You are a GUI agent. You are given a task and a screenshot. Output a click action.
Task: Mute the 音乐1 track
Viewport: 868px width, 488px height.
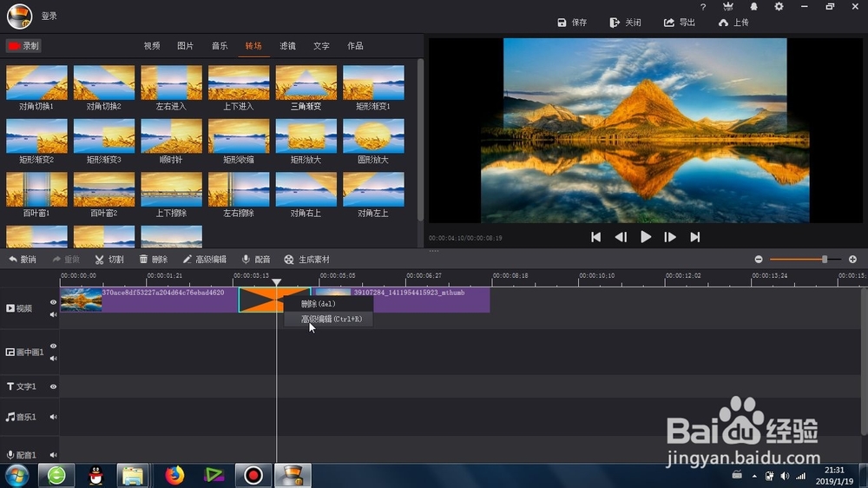click(x=53, y=417)
